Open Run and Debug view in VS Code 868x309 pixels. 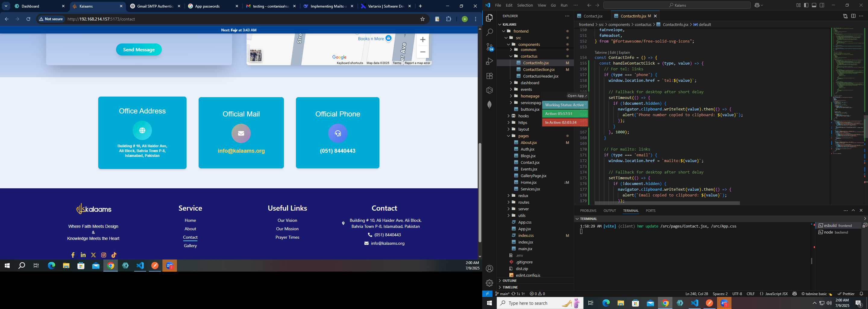[x=489, y=61]
